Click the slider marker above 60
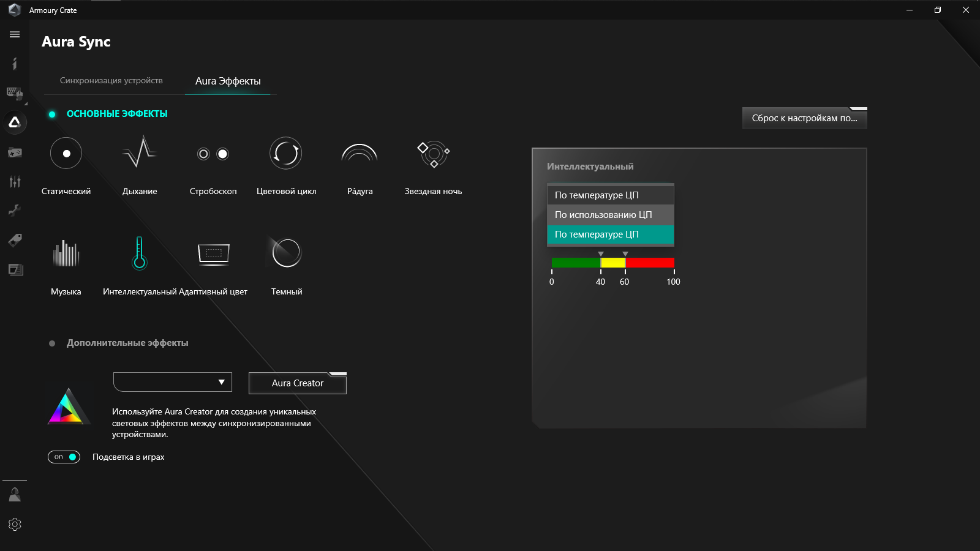The height and width of the screenshot is (551, 980). click(x=625, y=253)
